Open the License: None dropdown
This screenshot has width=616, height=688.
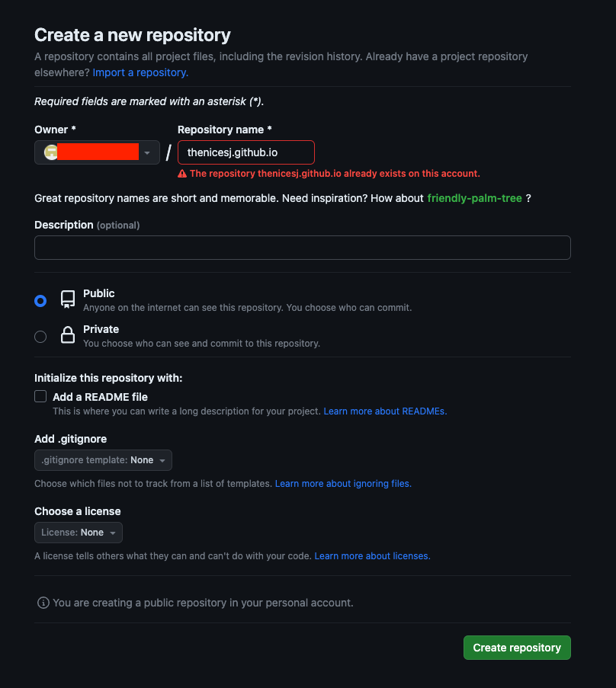(x=78, y=532)
